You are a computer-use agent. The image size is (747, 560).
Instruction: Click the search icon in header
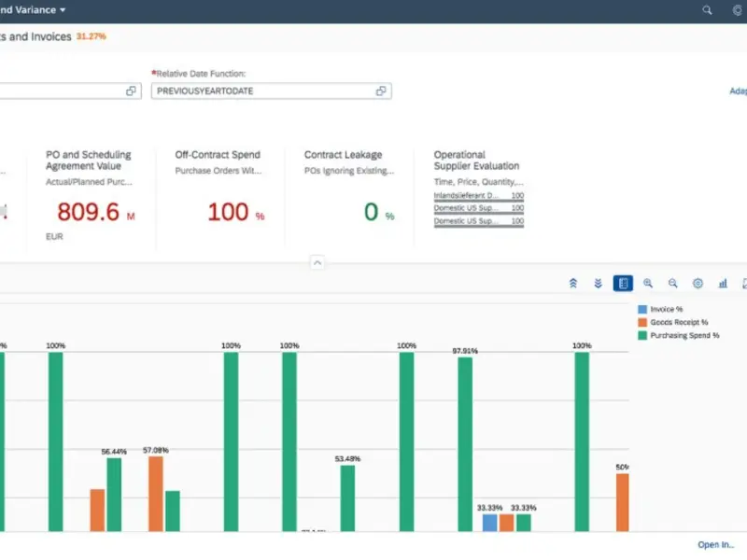click(x=708, y=10)
